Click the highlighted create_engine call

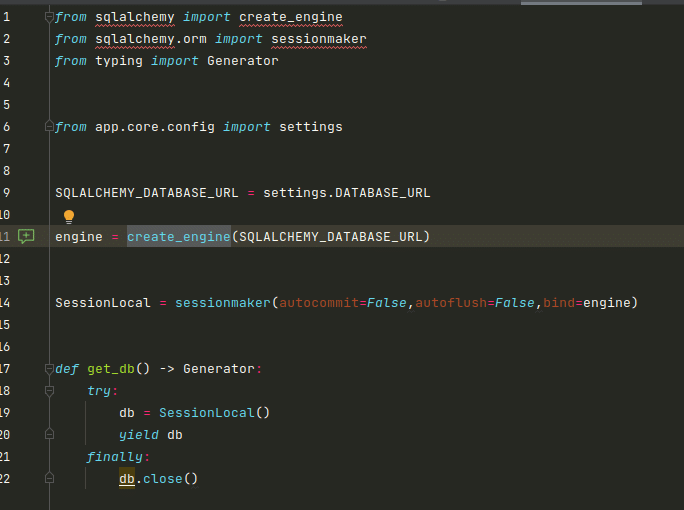(x=178, y=237)
